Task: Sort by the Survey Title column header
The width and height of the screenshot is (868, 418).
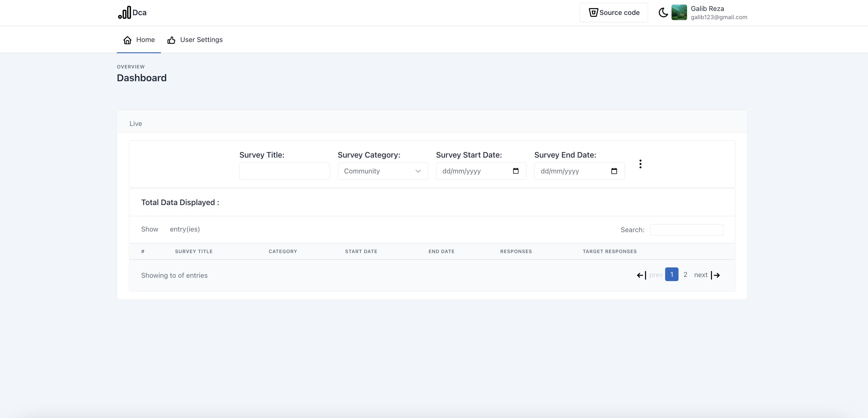Action: tap(194, 252)
